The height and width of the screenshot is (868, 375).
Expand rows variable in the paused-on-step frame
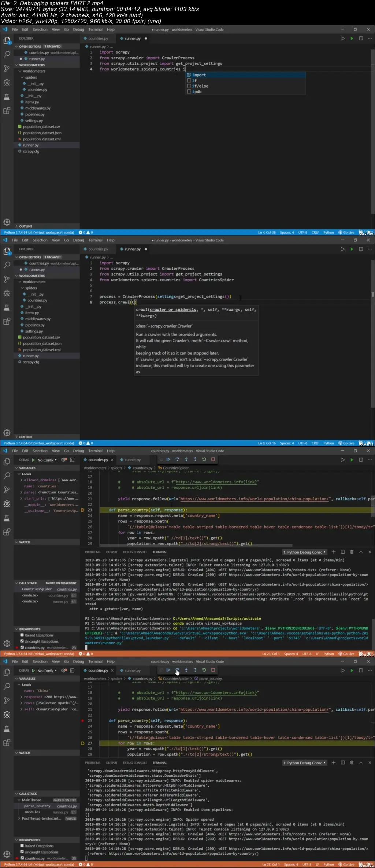tap(21, 703)
